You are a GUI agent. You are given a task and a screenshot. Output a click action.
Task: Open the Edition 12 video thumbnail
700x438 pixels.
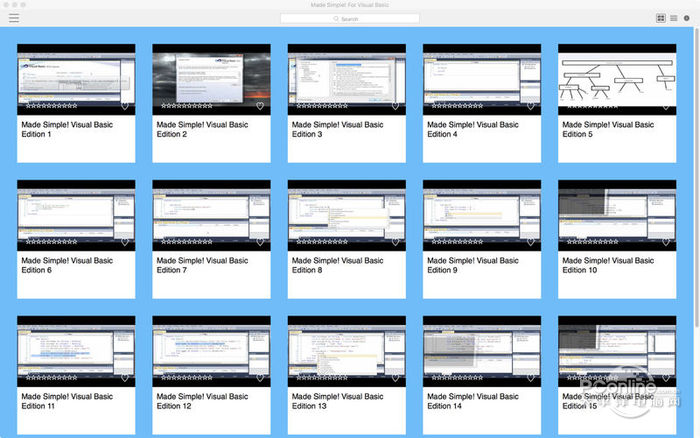(211, 350)
